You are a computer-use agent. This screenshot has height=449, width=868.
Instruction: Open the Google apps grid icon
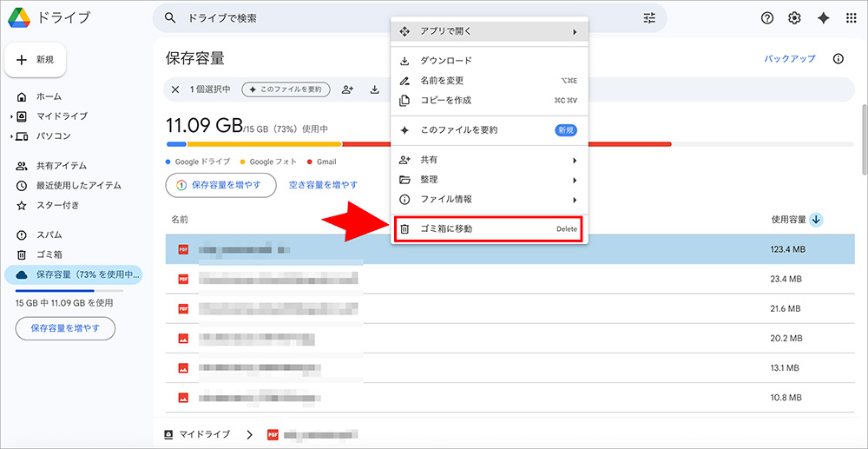(852, 18)
